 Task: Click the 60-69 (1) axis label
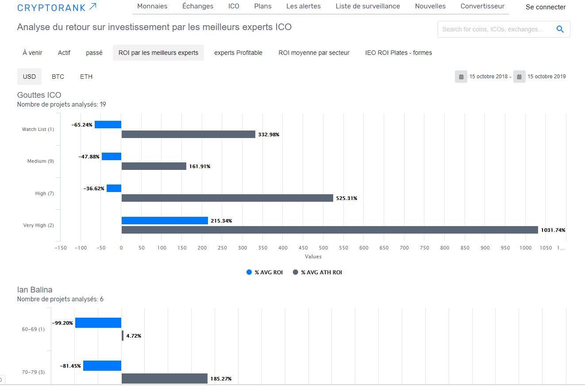pos(33,330)
